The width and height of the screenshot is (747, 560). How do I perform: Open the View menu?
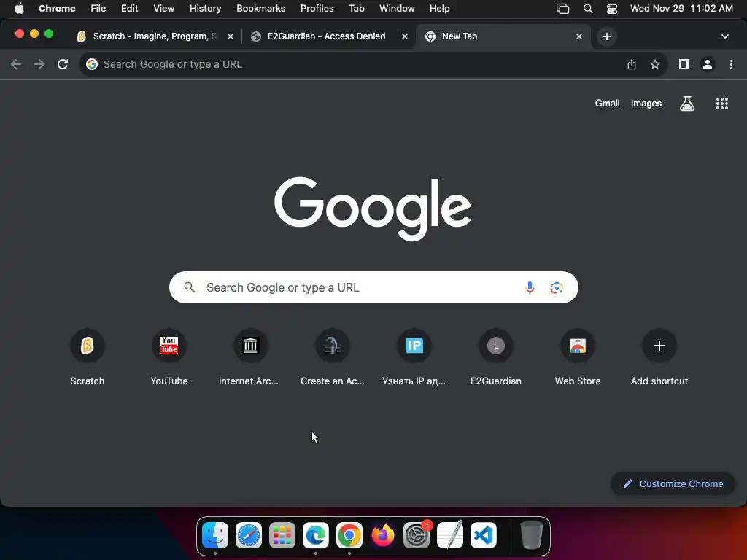pyautogui.click(x=164, y=9)
